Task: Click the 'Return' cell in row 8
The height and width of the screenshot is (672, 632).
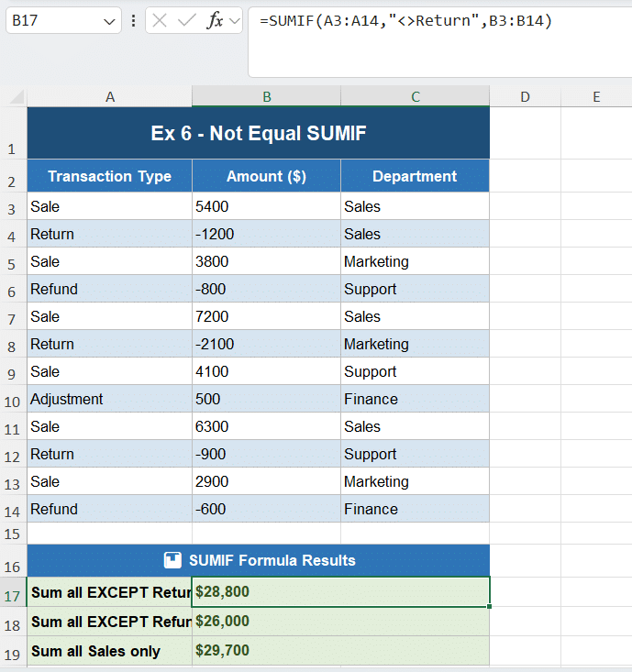Action: [x=110, y=344]
